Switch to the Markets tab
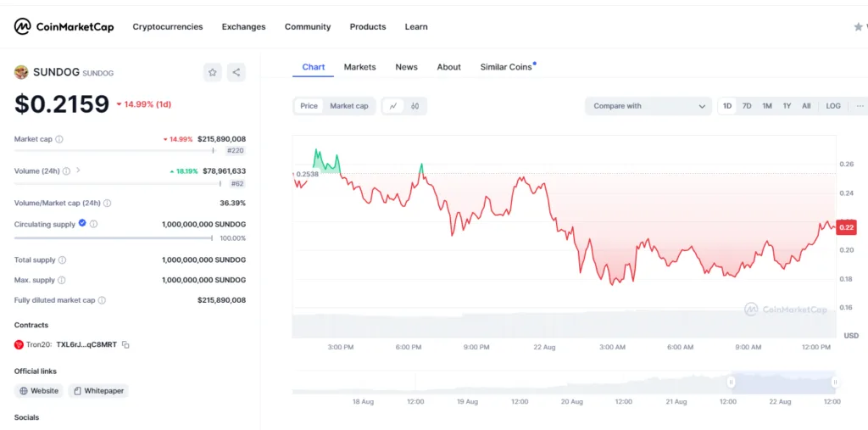This screenshot has width=868, height=430. pyautogui.click(x=359, y=67)
